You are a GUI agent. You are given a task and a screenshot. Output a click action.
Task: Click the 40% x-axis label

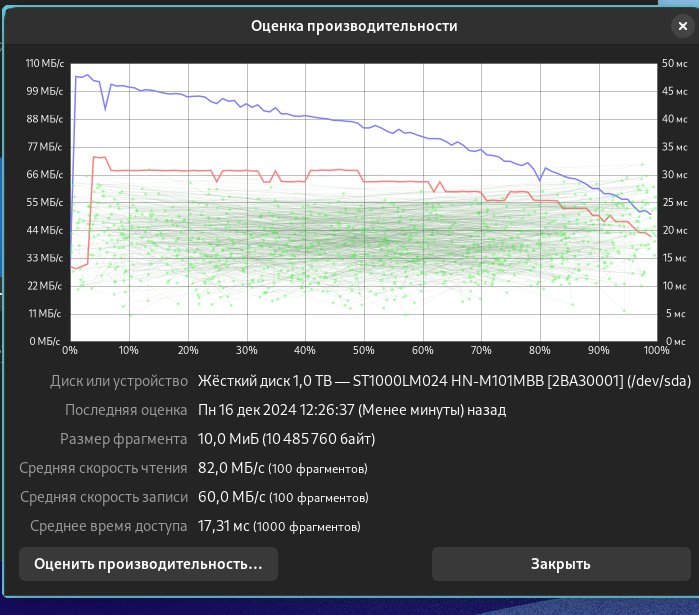305,350
